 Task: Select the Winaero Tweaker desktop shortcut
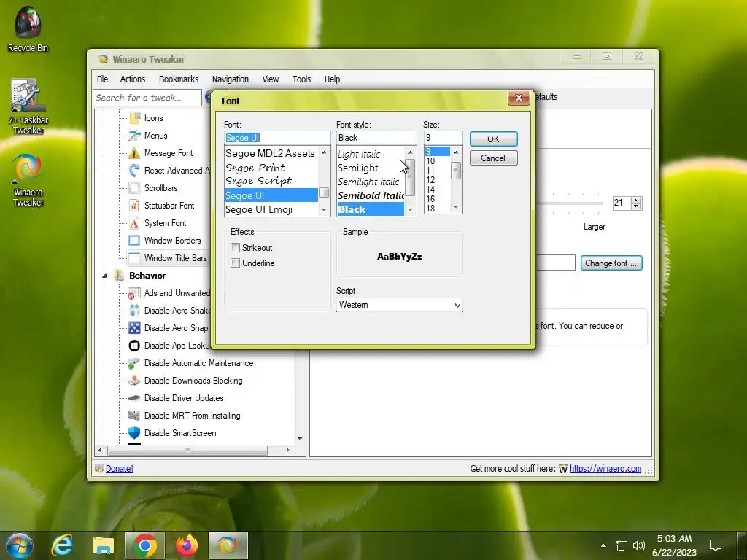(28, 180)
